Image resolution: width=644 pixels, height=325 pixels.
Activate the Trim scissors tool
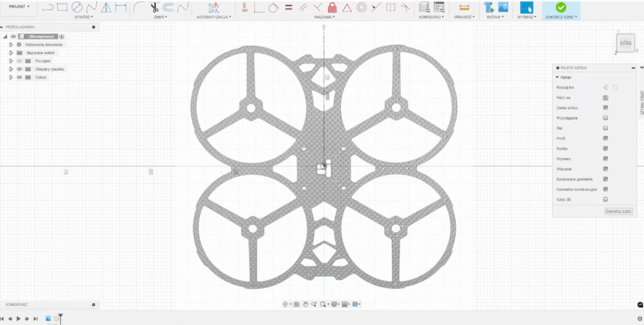(154, 8)
